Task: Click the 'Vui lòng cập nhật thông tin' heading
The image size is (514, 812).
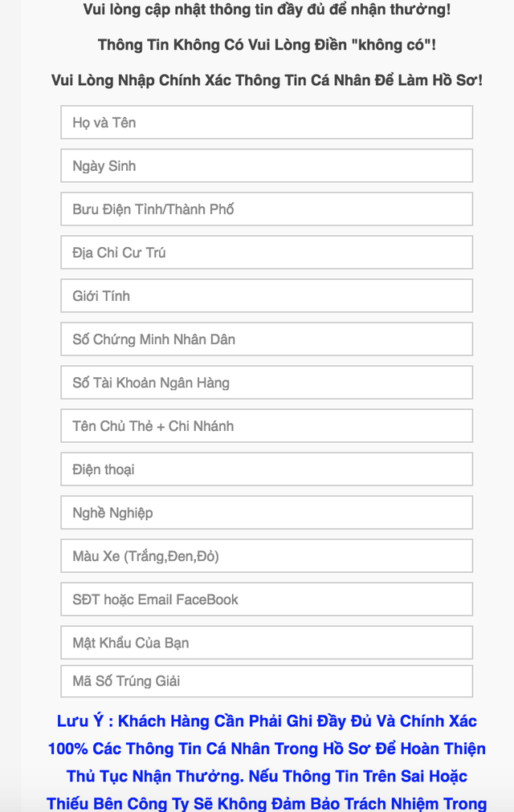Action: click(x=267, y=10)
